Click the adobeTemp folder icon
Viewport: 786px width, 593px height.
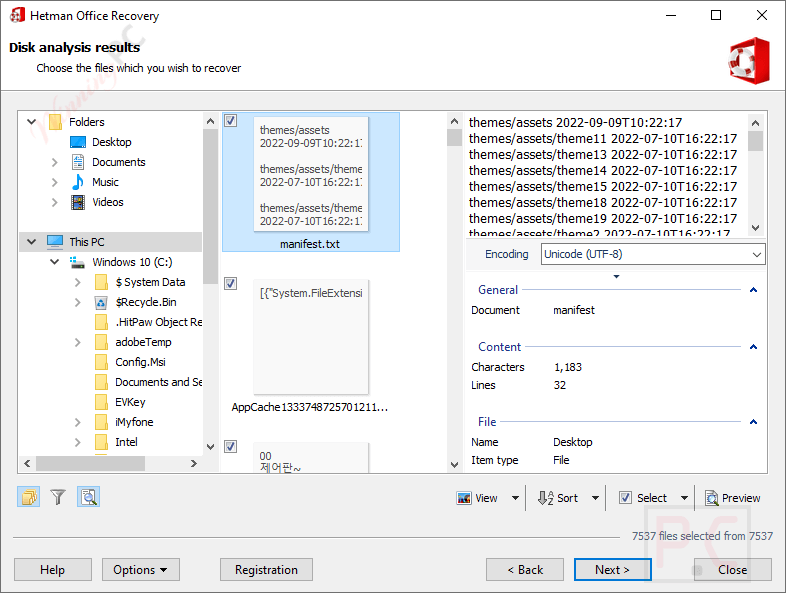coord(101,342)
